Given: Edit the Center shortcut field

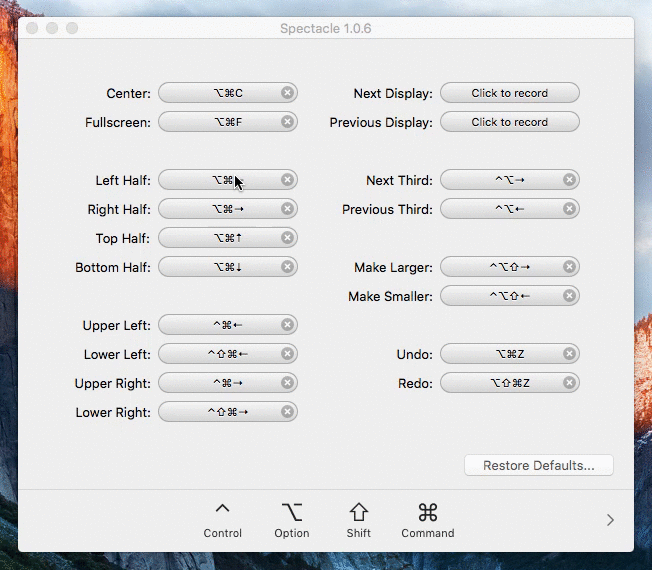Looking at the screenshot, I should click(228, 93).
